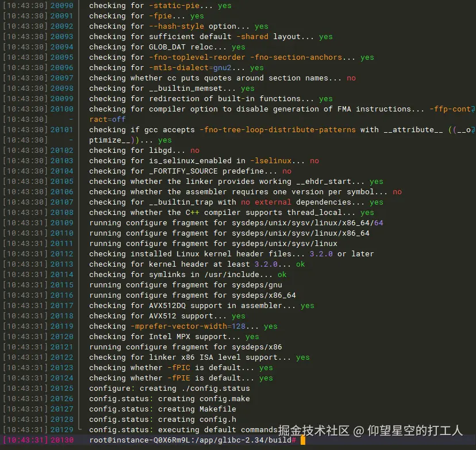Click '-fno-toplevel-reorder' flag text
476x450 pixels.
[x=197, y=57]
